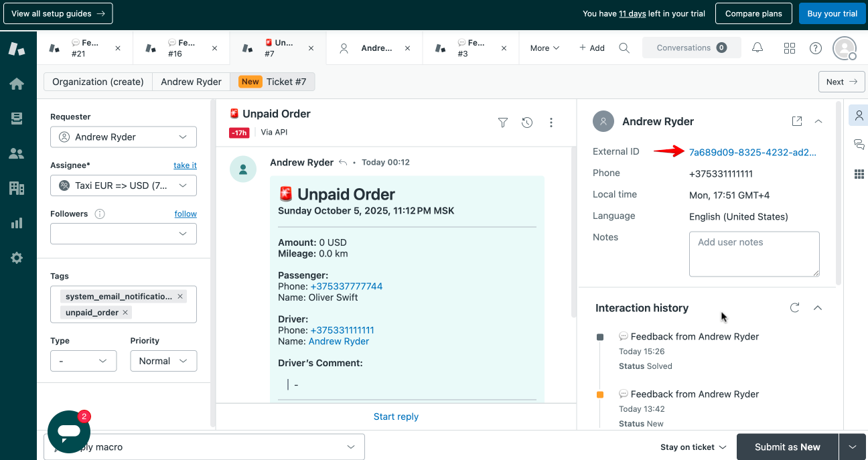Open the External ID 7a689d09 link
This screenshot has height=460, width=868.
coord(753,152)
